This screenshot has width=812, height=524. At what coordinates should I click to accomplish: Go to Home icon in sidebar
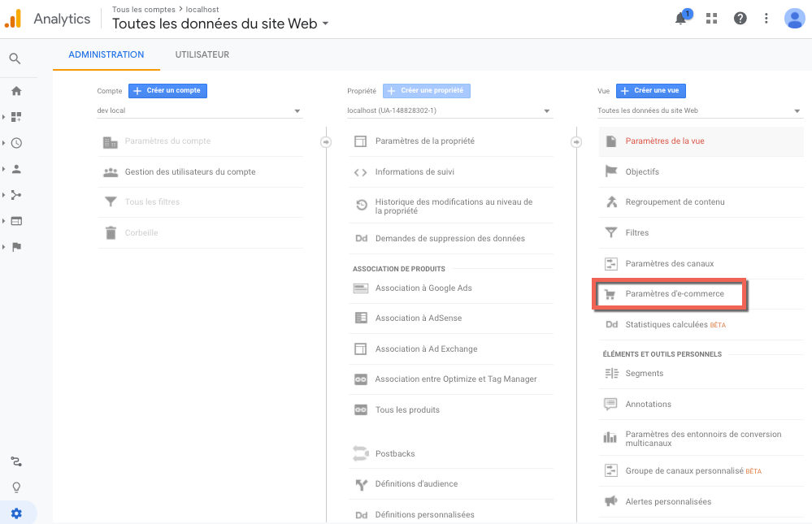16,91
